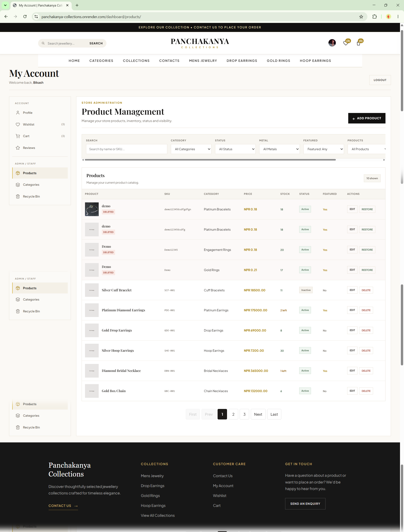Restore the demo123456sdfgdfgn product
Image resolution: width=404 pixels, height=532 pixels.
[x=367, y=209]
